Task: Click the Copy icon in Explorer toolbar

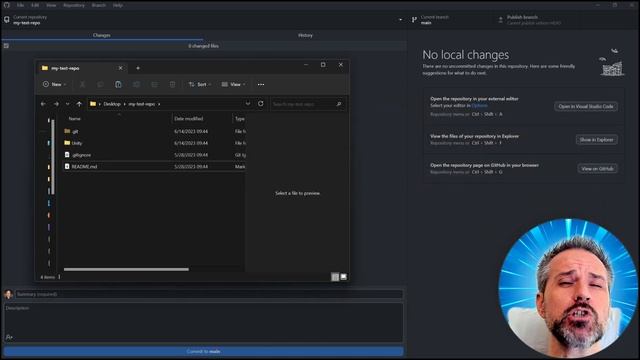Action: (100, 84)
